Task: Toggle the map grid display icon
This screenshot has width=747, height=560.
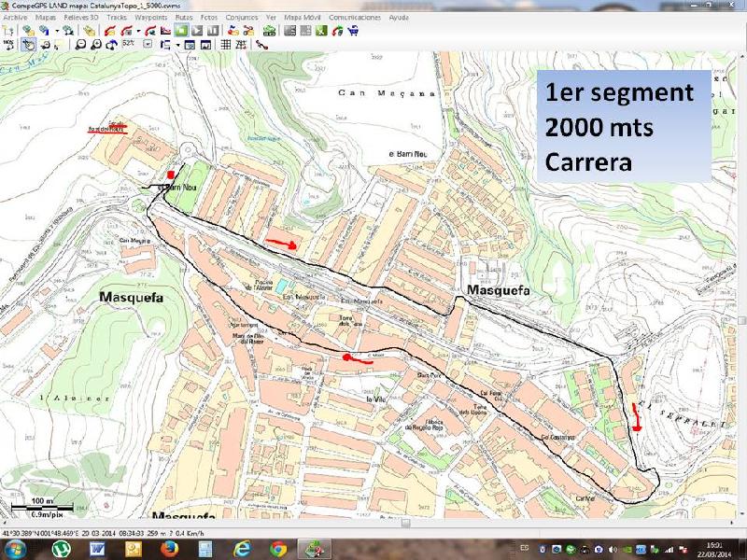Action: coord(225,44)
